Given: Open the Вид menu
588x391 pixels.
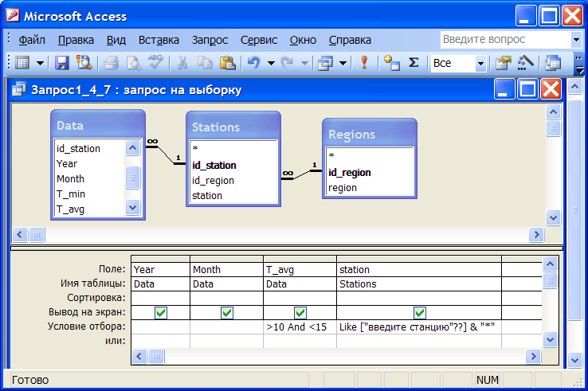Looking at the screenshot, I should coord(116,40).
